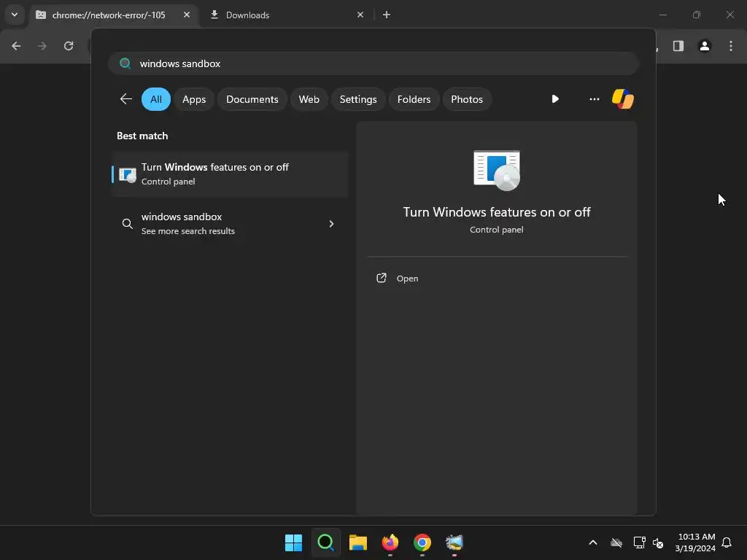747x560 pixels.
Task: Click the search box containing windows sandbox
Action: click(373, 63)
